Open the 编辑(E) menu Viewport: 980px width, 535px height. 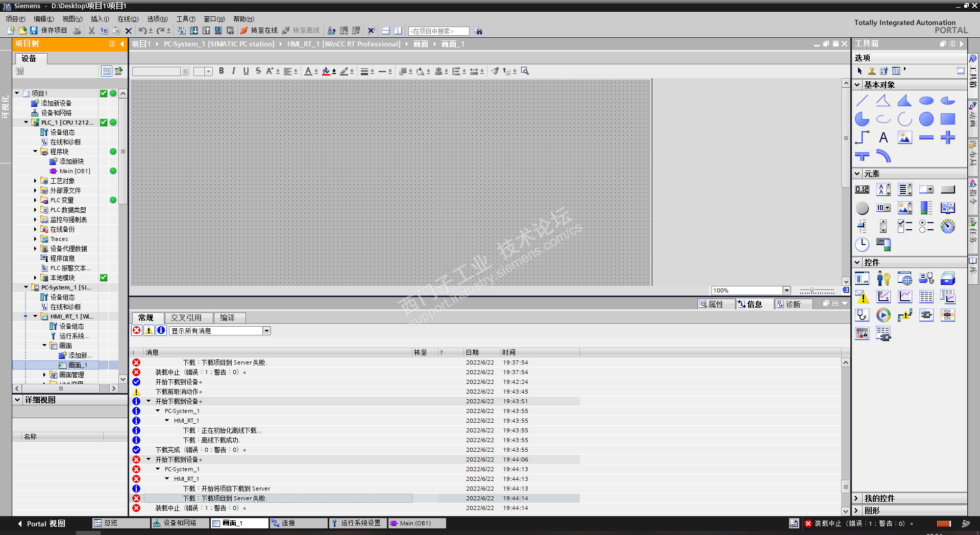(x=44, y=19)
